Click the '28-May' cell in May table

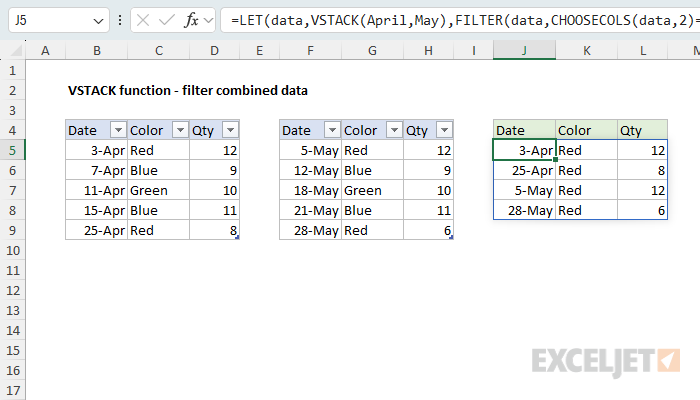[x=310, y=230]
